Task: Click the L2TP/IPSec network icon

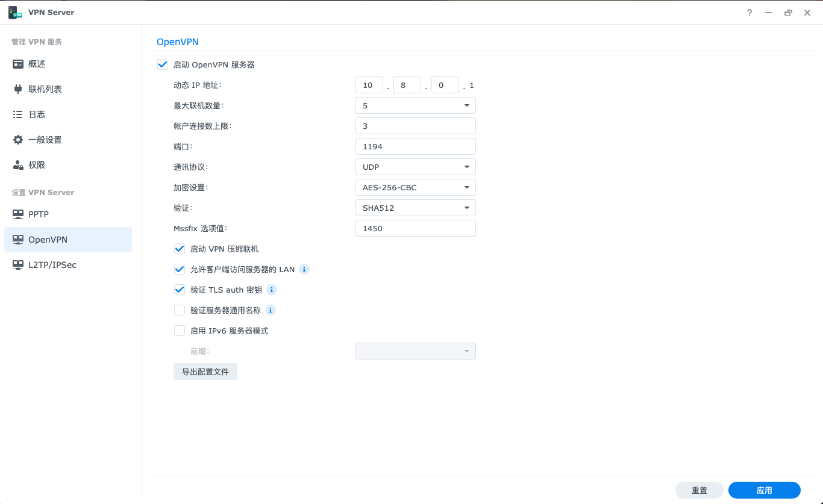Action: point(18,265)
